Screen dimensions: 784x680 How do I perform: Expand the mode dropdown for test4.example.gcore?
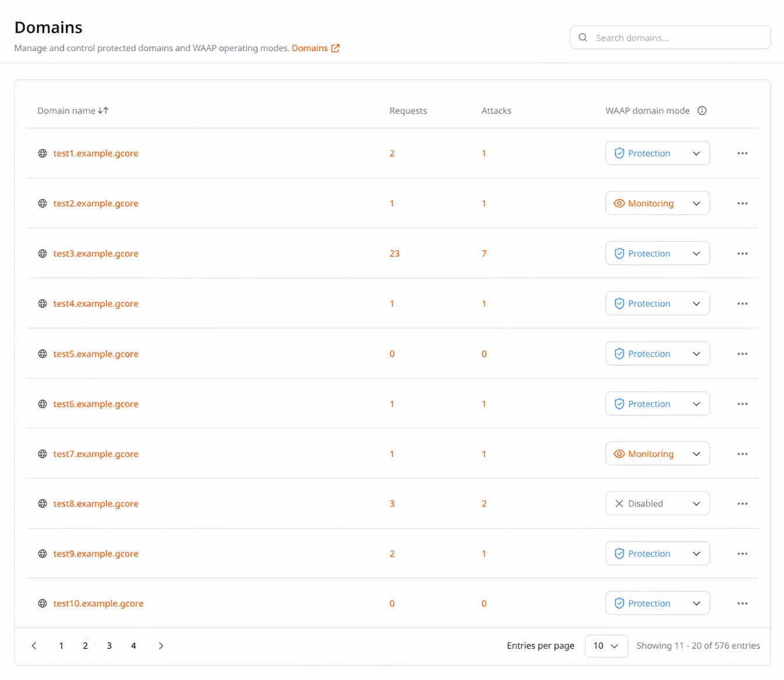658,303
